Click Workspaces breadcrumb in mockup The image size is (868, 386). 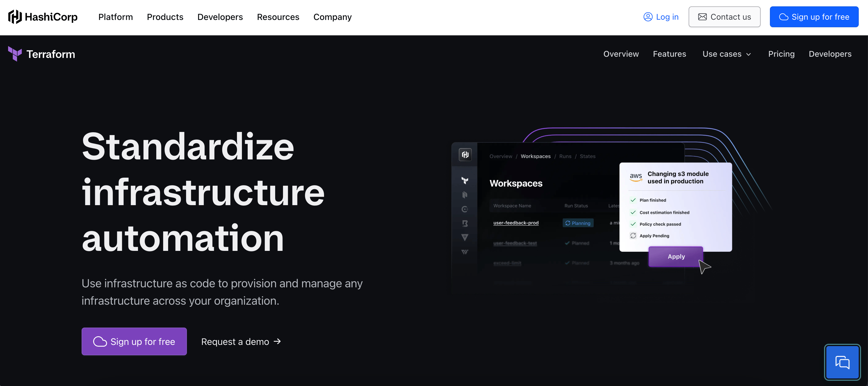[536, 156]
